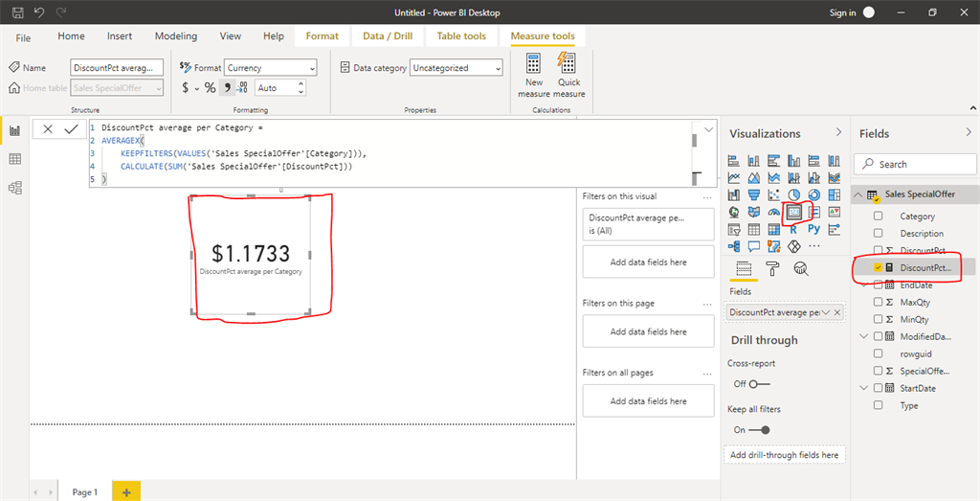The height and width of the screenshot is (501, 980).
Task: Select the Line chart visual
Action: 734,177
